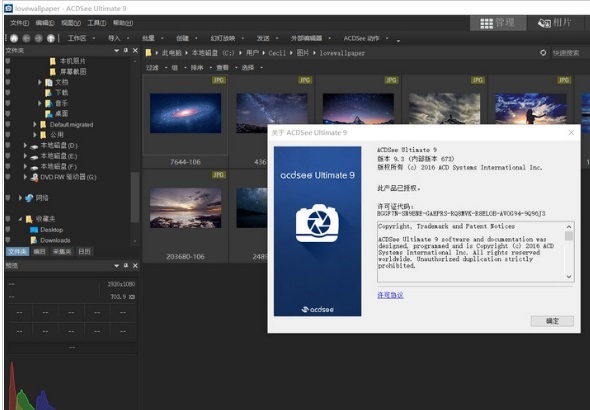Select the Downloads favorite icon
The height and width of the screenshot is (410, 590).
click(x=34, y=240)
